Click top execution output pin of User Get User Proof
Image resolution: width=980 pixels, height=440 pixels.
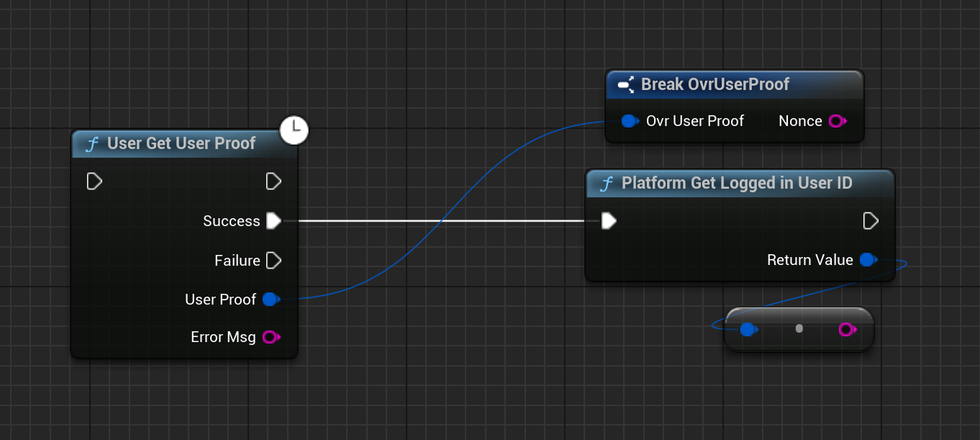273,181
